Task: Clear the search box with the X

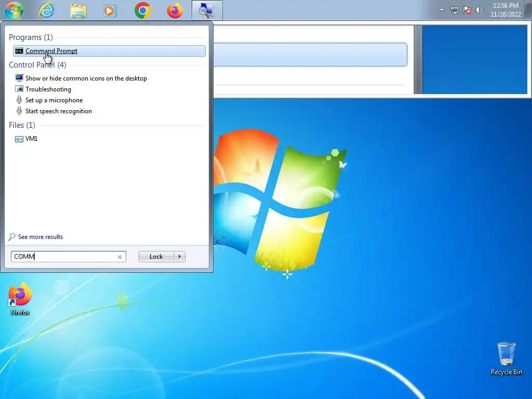Action: (x=120, y=257)
